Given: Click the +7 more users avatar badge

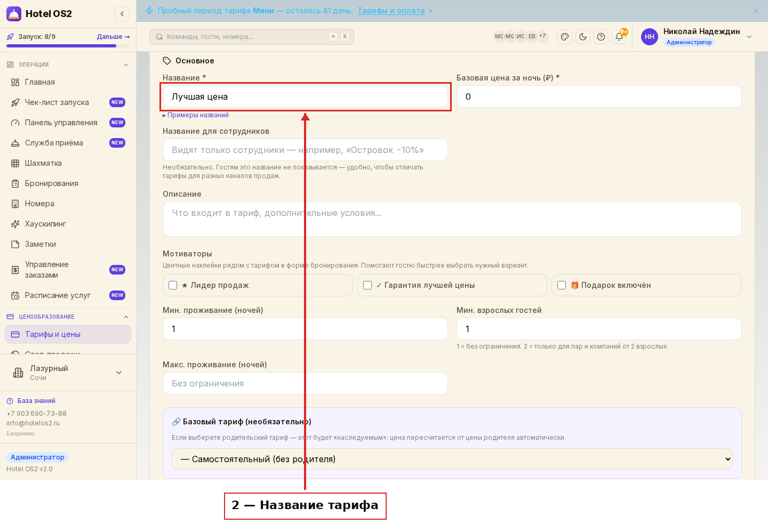Looking at the screenshot, I should pyautogui.click(x=542, y=36).
